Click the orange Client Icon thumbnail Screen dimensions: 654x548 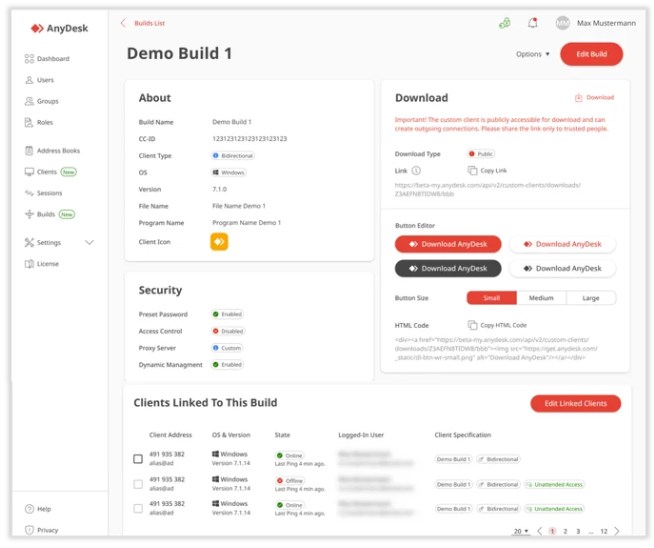[219, 241]
